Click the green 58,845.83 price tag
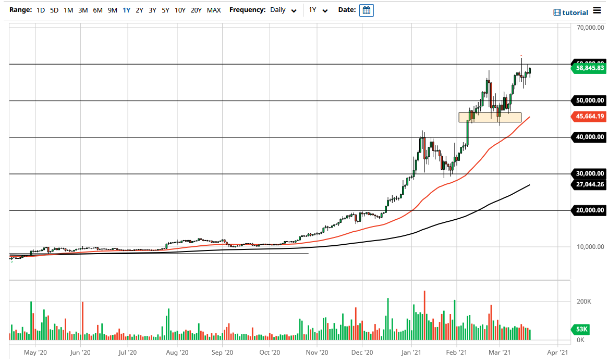 [588, 68]
